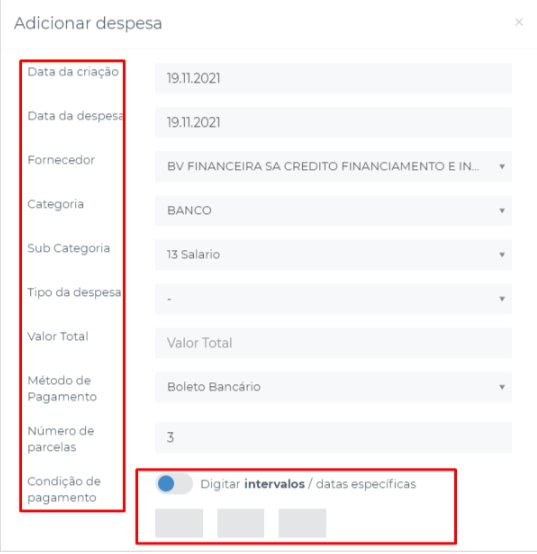Click the first gray interval box
The height and width of the screenshot is (554, 537).
click(179, 523)
